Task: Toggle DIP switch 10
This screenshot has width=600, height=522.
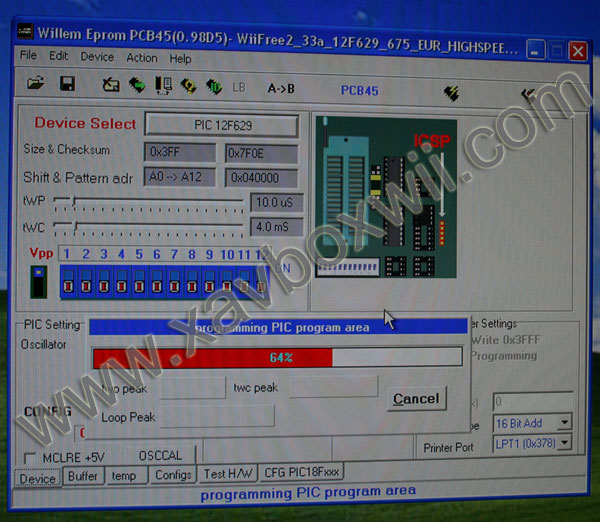Action: pyautogui.click(x=227, y=282)
